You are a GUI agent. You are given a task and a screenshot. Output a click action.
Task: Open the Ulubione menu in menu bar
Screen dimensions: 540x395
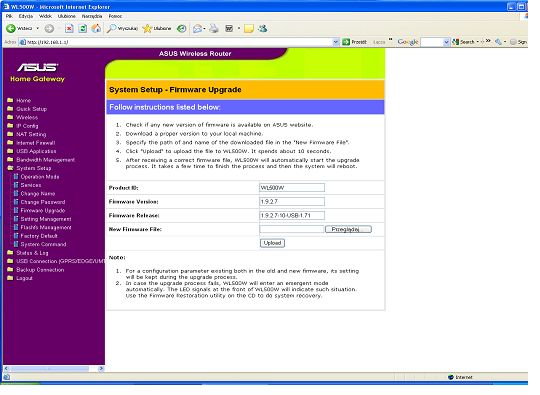coord(66,16)
